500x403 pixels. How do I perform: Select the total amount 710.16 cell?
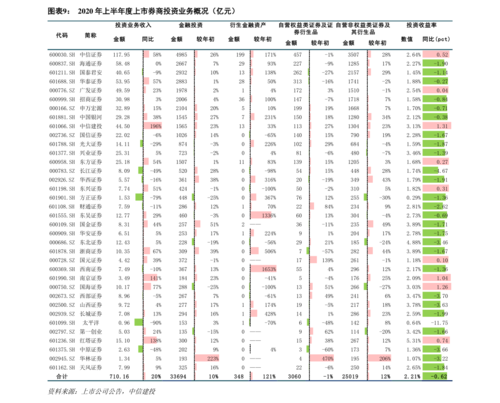[120, 377]
